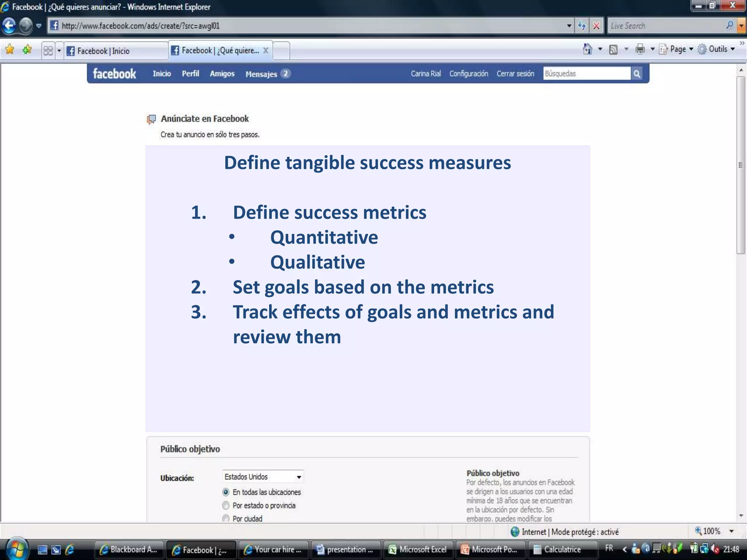
Task: Click the Carina Rial profile link
Action: [426, 74]
